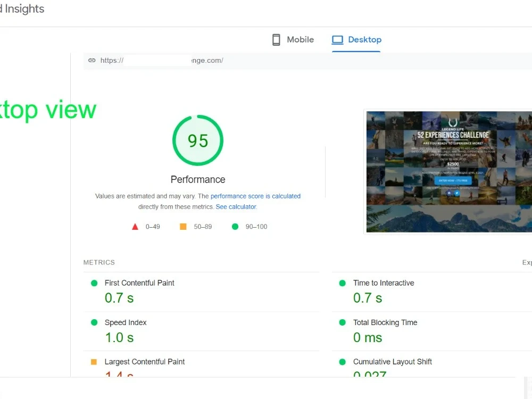Click the Insights page title
The width and height of the screenshot is (532, 399).
pyautogui.click(x=22, y=9)
